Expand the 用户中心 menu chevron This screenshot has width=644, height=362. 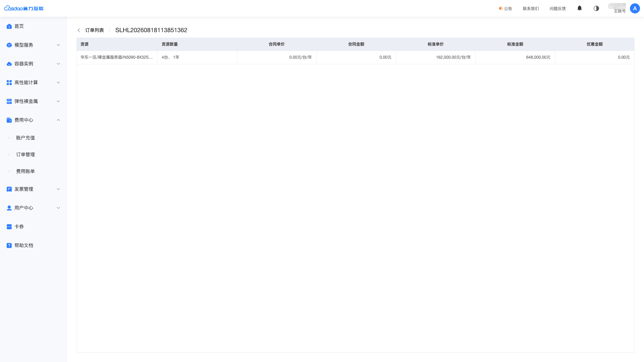click(58, 208)
